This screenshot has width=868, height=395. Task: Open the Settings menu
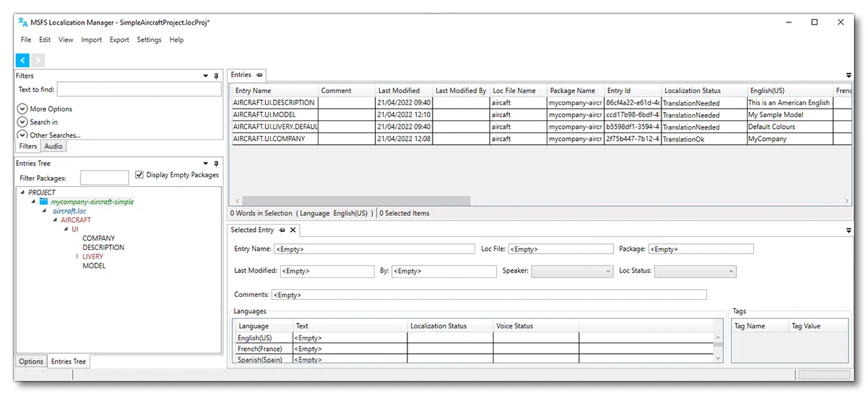(149, 40)
